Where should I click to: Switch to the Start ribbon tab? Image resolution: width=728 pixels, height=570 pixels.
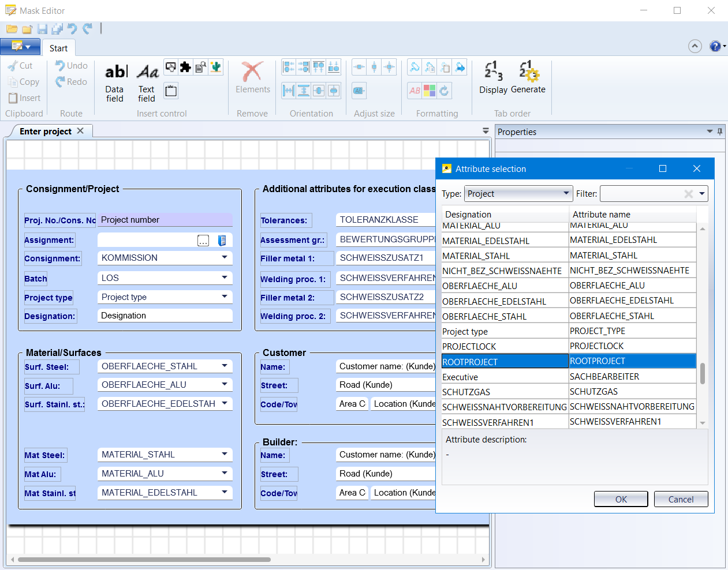coord(58,48)
